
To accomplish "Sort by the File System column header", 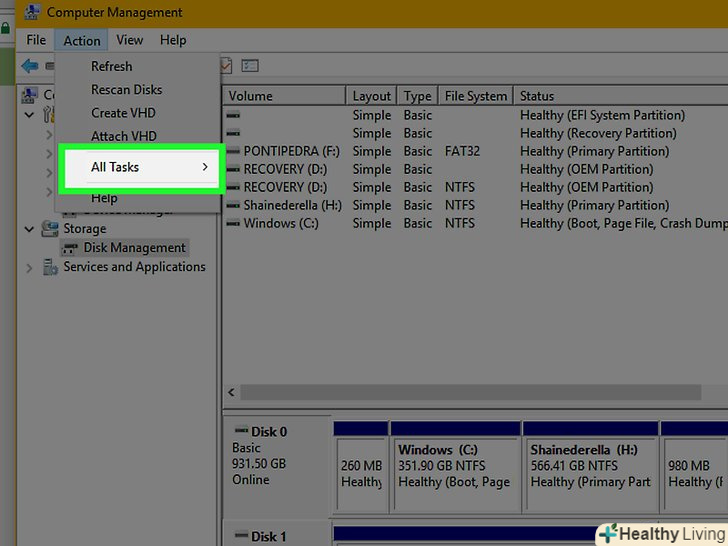I will (x=476, y=96).
